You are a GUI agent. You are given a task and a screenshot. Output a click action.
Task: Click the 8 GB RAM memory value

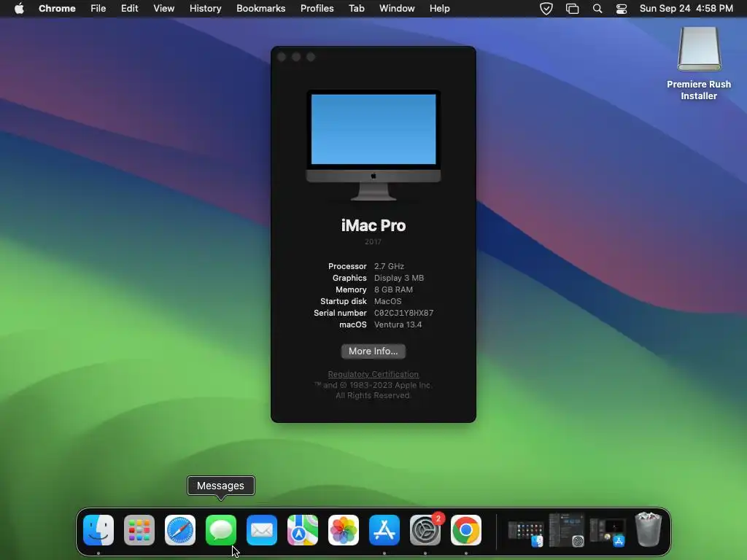[x=393, y=289]
